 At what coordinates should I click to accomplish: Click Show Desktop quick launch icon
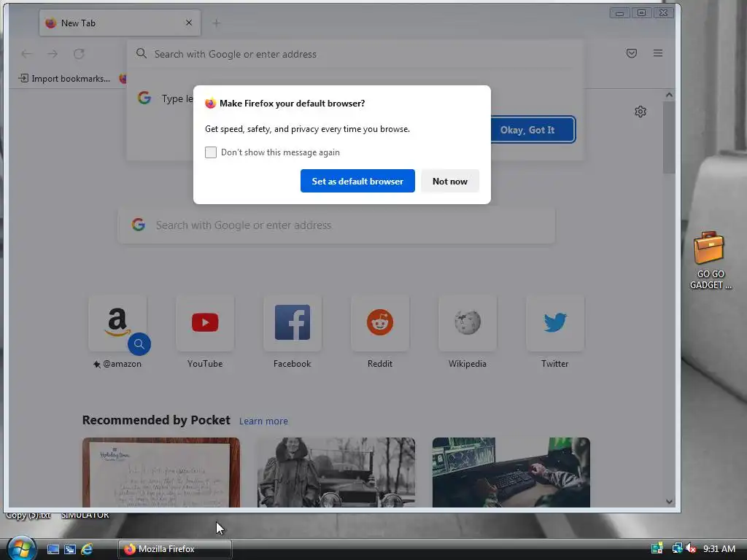click(53, 549)
